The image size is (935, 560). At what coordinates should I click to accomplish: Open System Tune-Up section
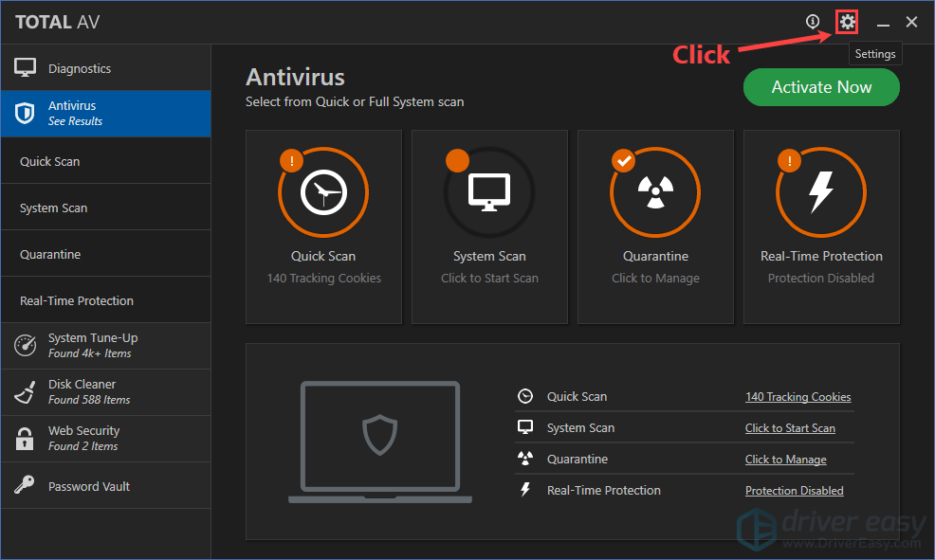point(92,346)
